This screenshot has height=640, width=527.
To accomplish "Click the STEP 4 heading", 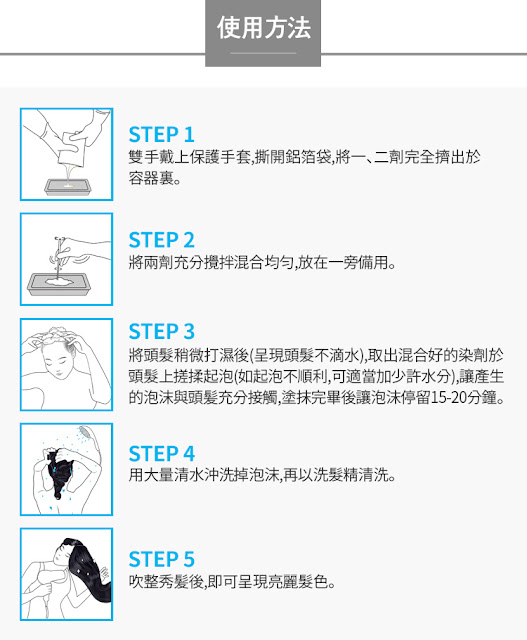I will pyautogui.click(x=161, y=454).
